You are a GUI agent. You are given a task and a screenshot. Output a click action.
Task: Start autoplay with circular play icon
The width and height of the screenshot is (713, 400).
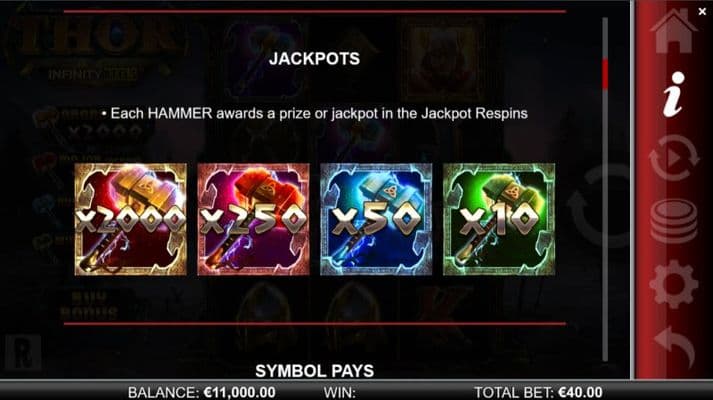pos(674,158)
